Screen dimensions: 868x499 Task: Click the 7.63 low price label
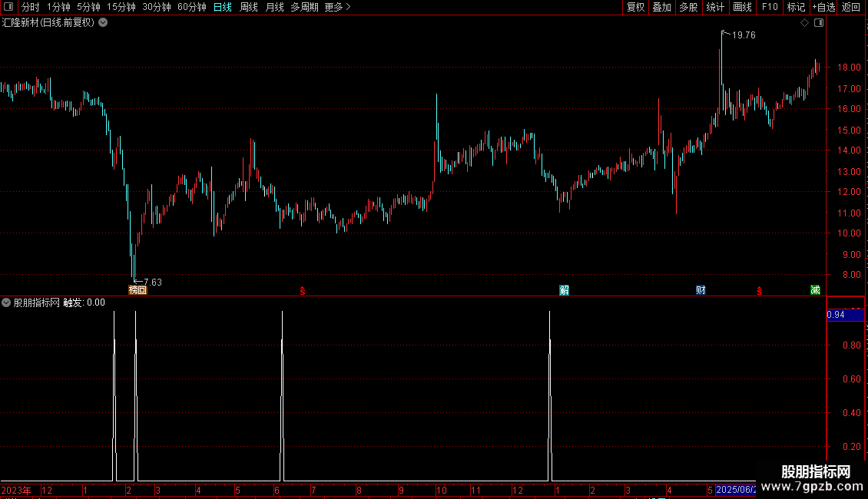pos(153,283)
